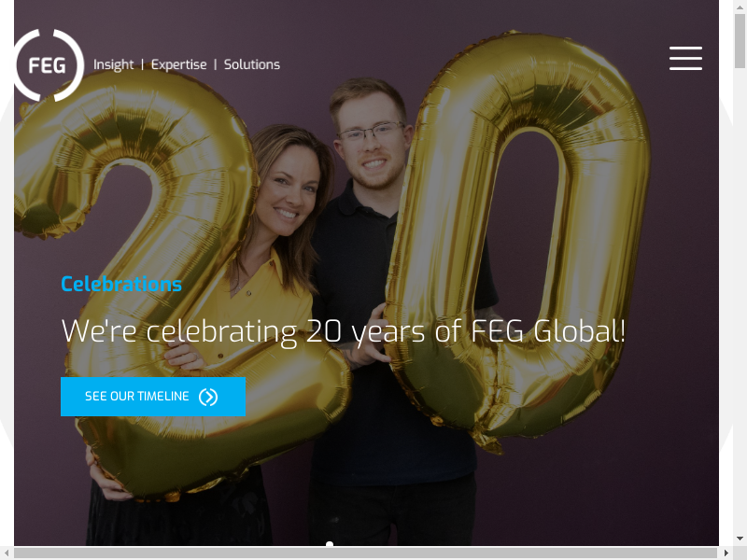Click the Insight tagline text
Image resolution: width=747 pixels, height=560 pixels.
(113, 64)
